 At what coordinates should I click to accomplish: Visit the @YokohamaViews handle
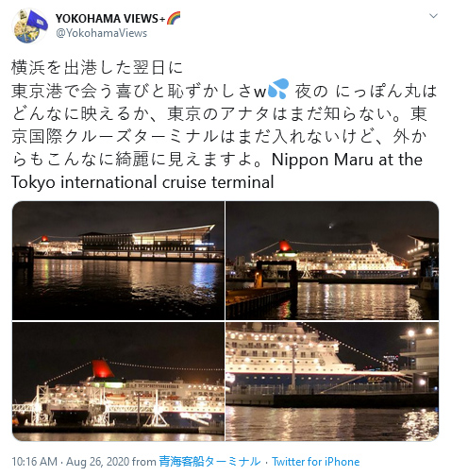click(101, 33)
